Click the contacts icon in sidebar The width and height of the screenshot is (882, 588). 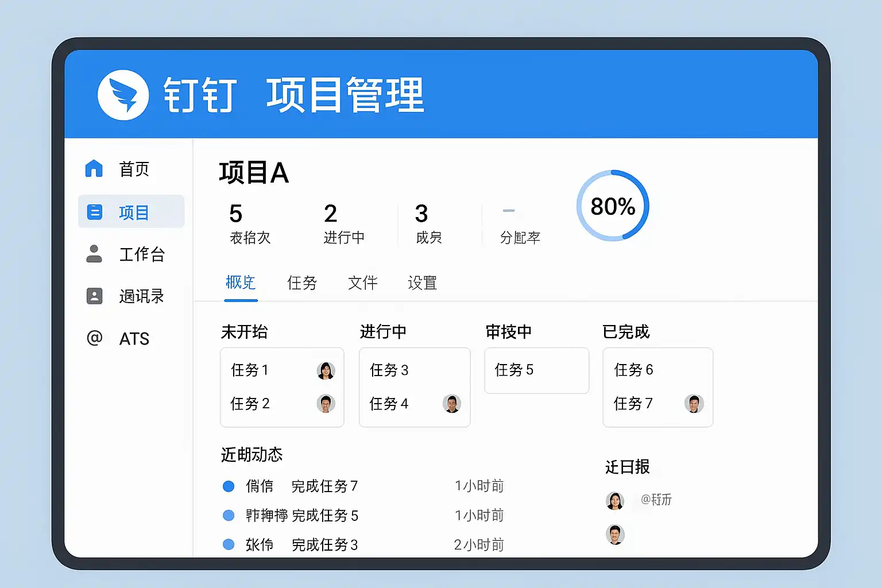click(x=94, y=296)
